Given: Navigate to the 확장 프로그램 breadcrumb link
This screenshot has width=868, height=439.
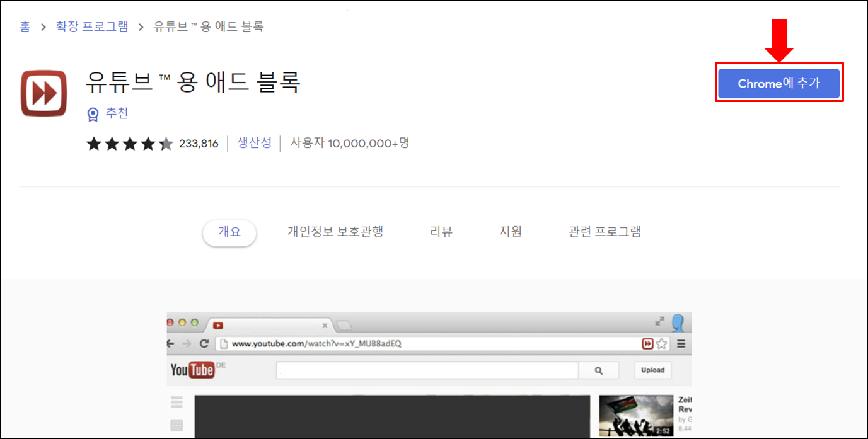Looking at the screenshot, I should [91, 26].
